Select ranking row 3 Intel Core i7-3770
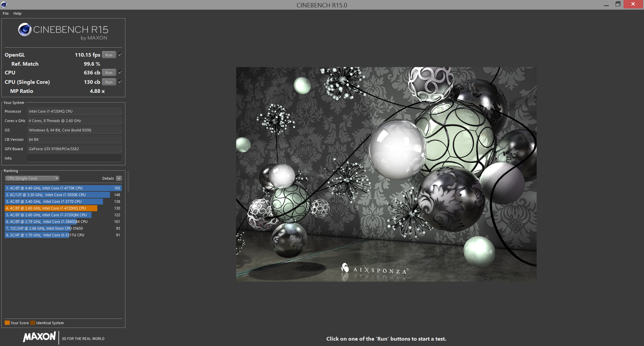Screen dimensions: 644x346 63,201
